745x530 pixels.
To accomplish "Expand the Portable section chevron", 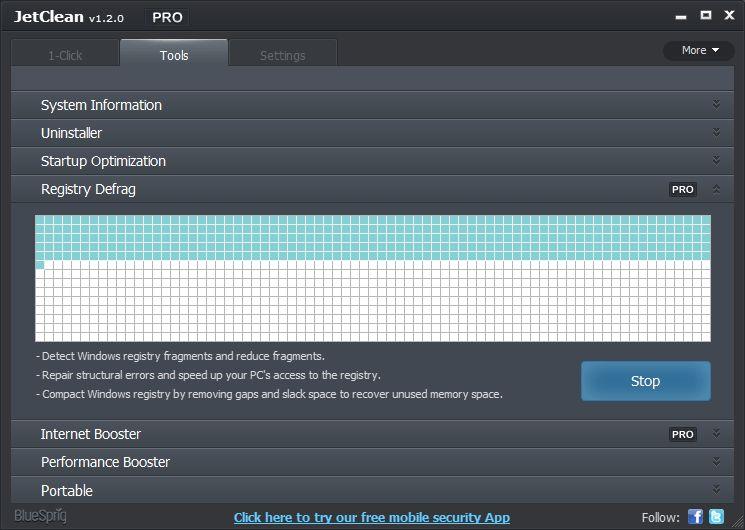I will 716,490.
